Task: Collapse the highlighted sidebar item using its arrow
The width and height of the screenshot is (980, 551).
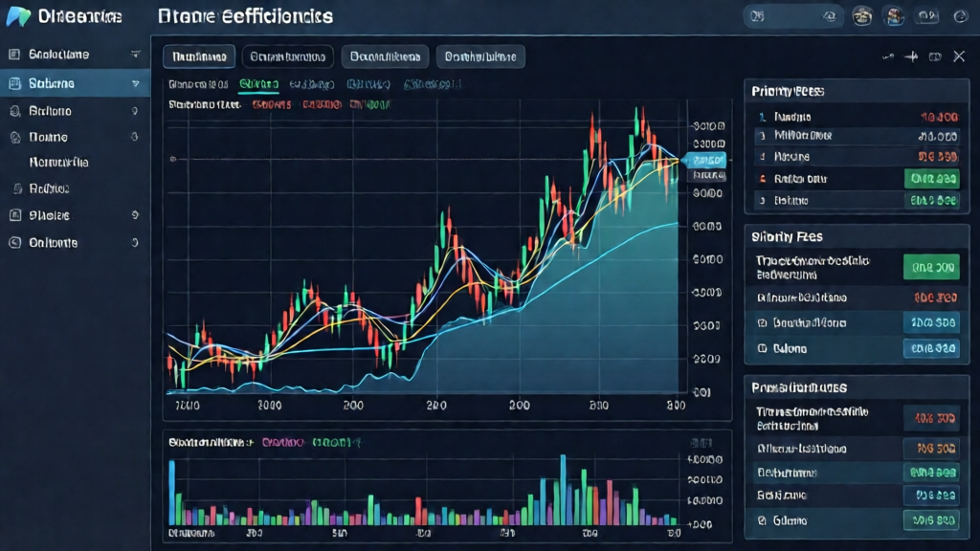Action: pyautogui.click(x=135, y=83)
